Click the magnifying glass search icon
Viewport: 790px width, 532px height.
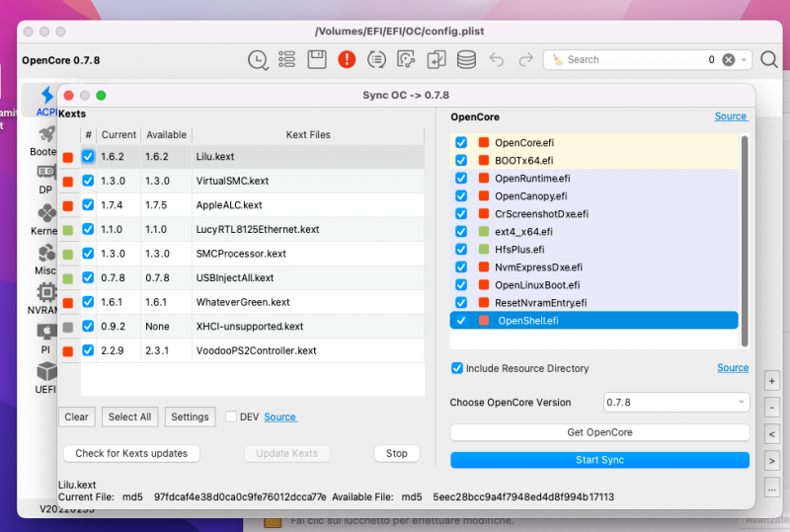769,60
